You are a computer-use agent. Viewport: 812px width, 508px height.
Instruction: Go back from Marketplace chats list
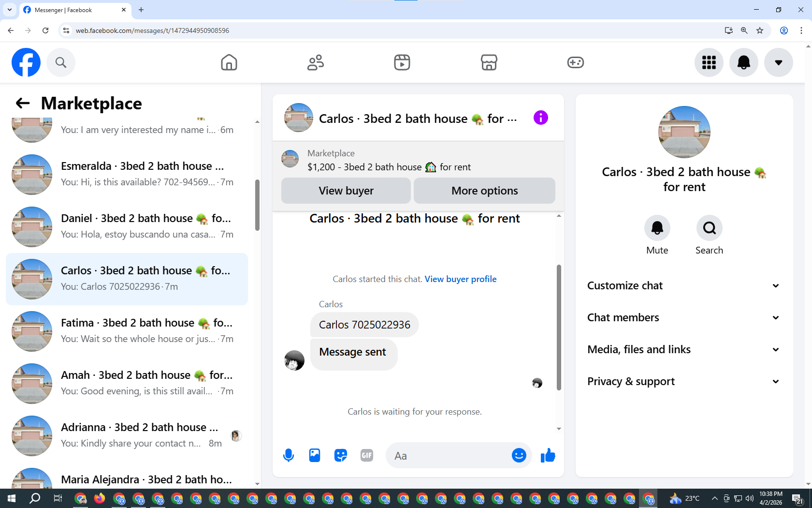23,103
